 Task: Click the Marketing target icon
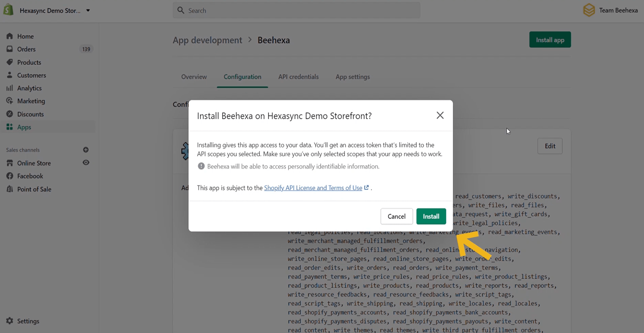coord(10,101)
